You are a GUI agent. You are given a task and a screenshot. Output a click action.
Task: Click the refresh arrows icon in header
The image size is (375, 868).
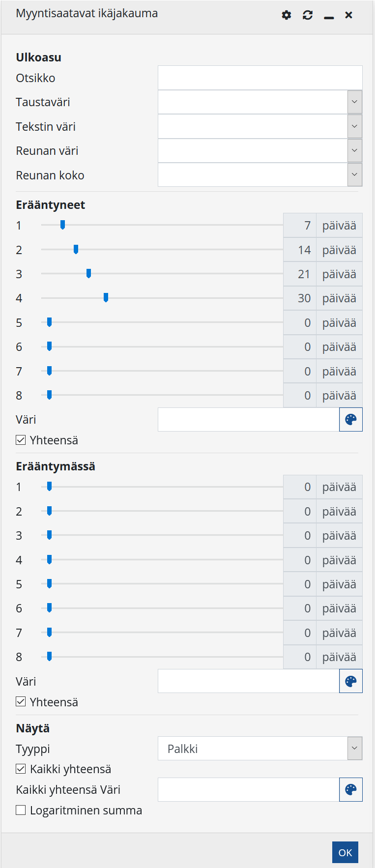pyautogui.click(x=308, y=15)
